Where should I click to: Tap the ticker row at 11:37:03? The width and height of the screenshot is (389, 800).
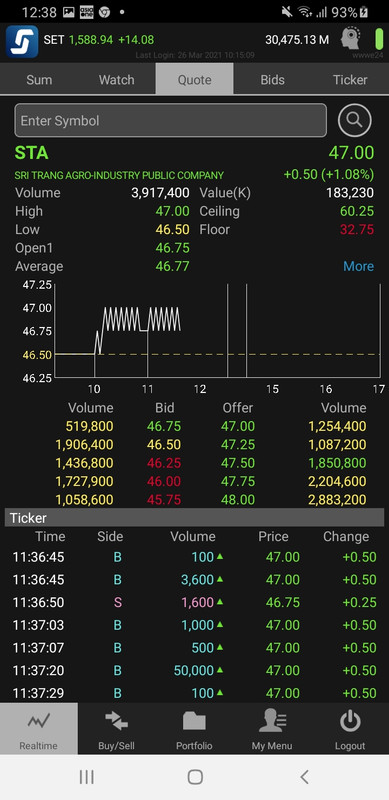194,625
